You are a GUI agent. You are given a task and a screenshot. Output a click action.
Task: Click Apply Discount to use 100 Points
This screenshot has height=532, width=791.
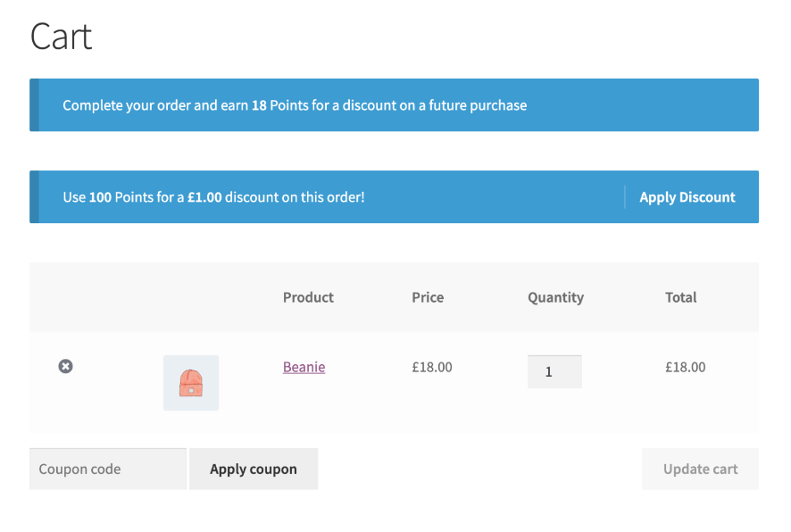click(687, 196)
